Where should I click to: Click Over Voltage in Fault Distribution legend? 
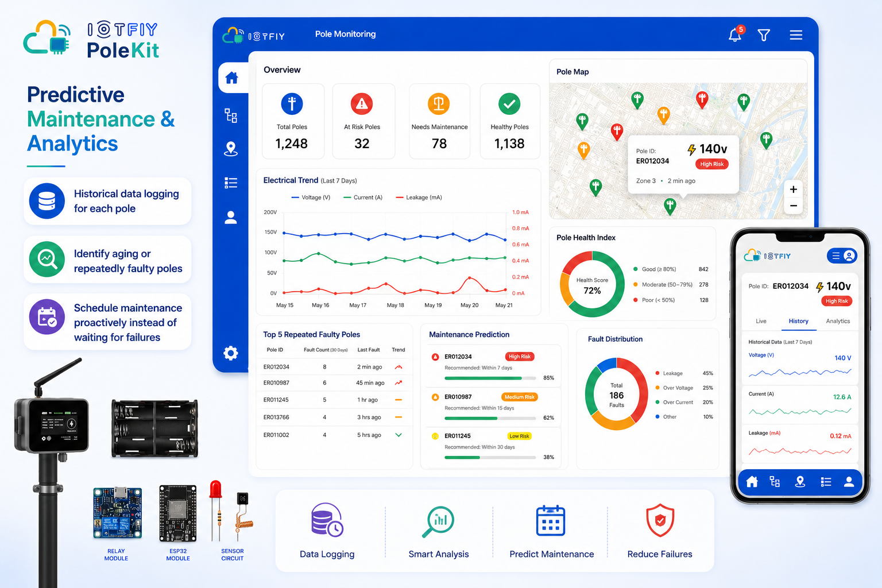tap(674, 388)
